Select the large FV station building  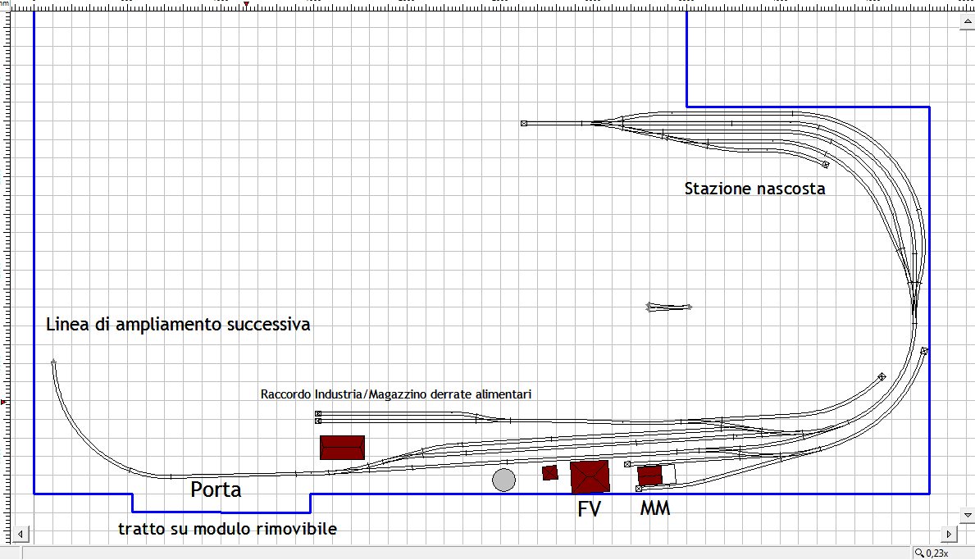pos(590,476)
